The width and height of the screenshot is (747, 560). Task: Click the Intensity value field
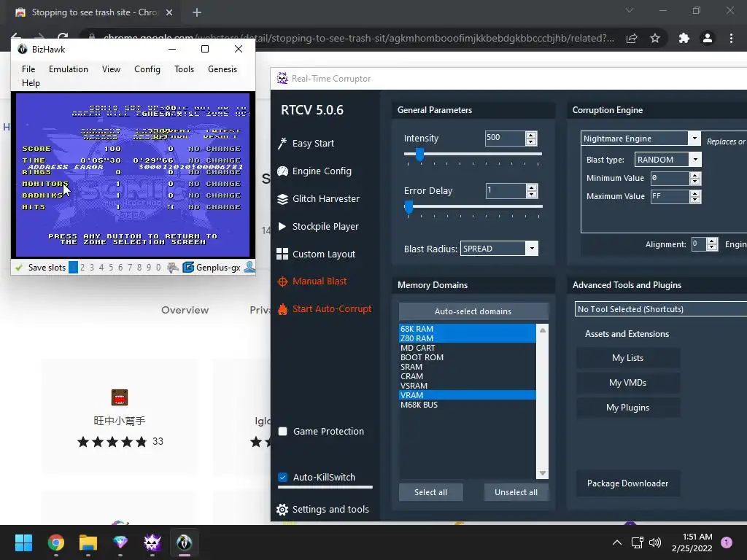click(505, 139)
